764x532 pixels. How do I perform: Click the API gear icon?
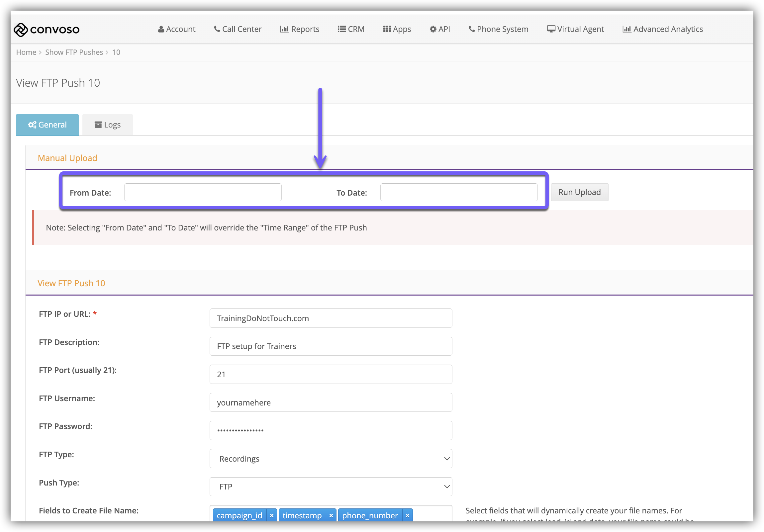pos(433,29)
